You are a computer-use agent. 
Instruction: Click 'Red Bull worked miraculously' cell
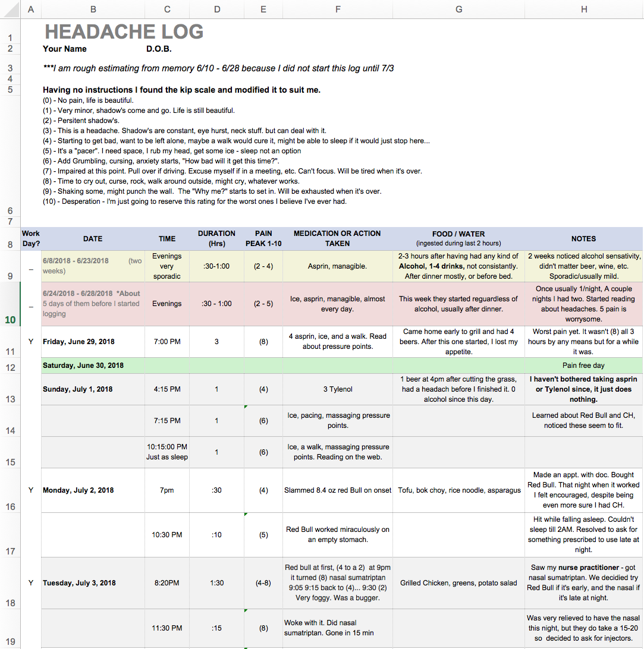[x=338, y=535]
